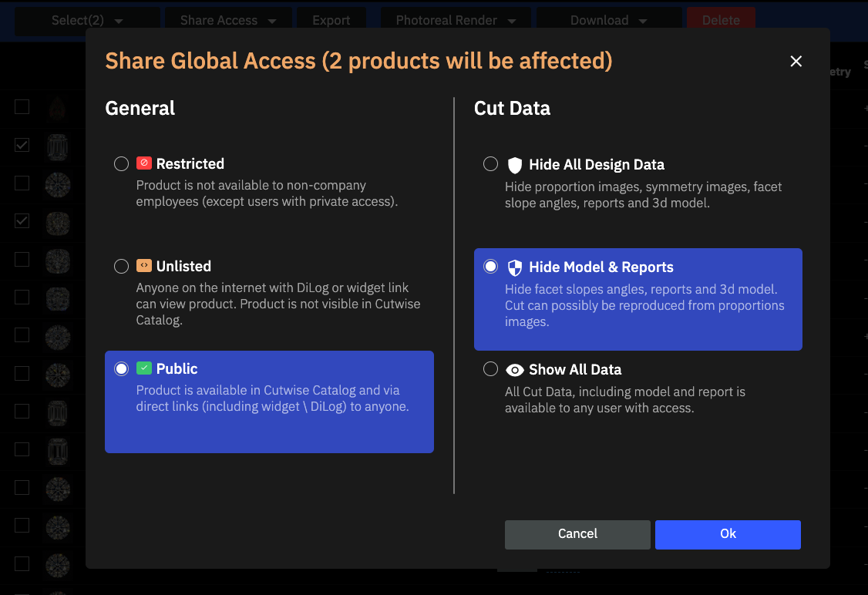Viewport: 868px width, 595px height.
Task: Click the green Public checkmark badge icon
Action: 144,368
